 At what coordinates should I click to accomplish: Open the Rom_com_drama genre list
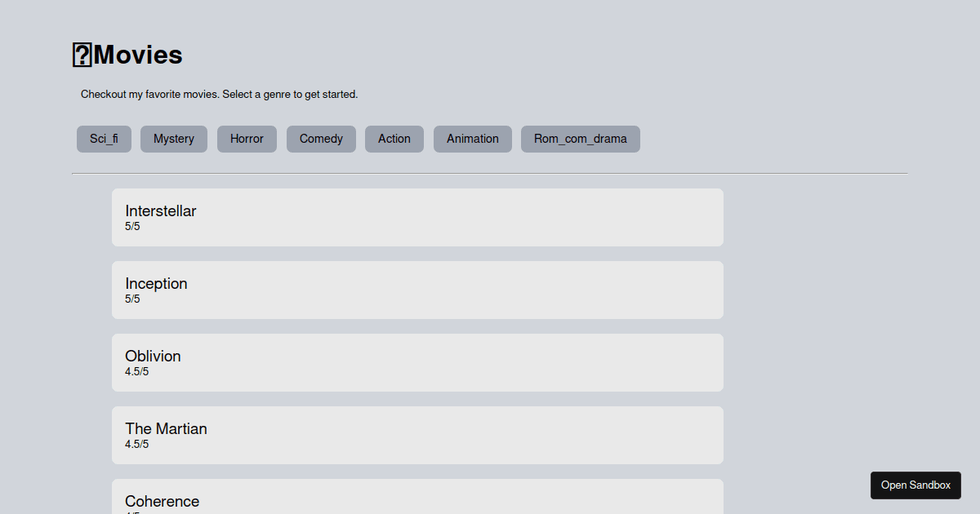(581, 139)
